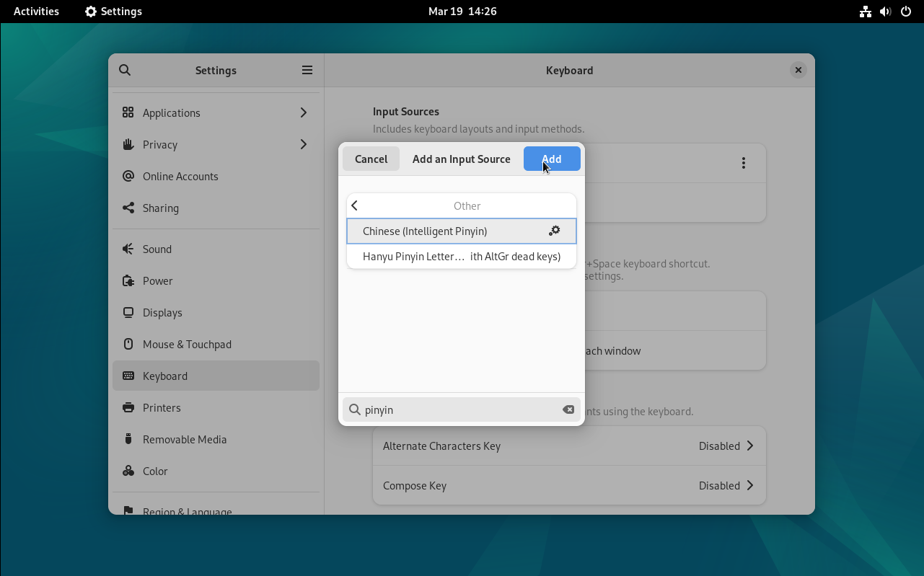This screenshot has width=924, height=576.
Task: Expand the Applications category
Action: click(303, 112)
